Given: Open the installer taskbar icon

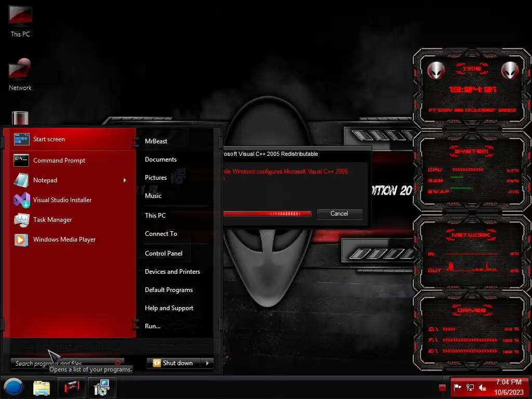Looking at the screenshot, I should (101, 387).
